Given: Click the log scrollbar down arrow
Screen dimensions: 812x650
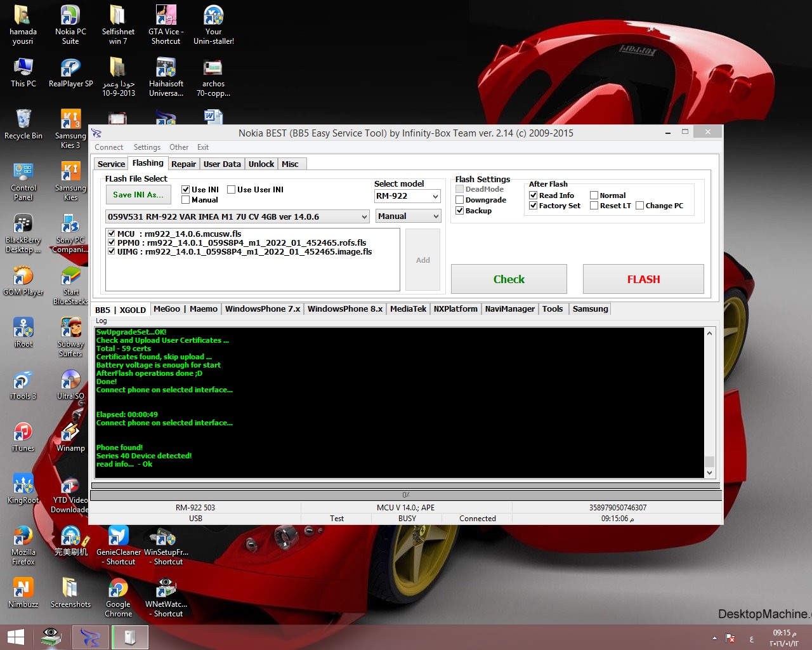Looking at the screenshot, I should pyautogui.click(x=709, y=473).
